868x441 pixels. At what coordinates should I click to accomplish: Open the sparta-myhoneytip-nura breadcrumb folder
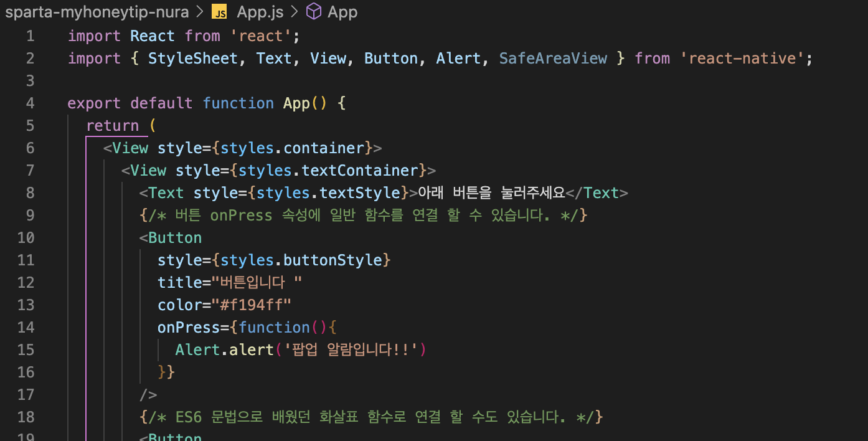pyautogui.click(x=98, y=12)
